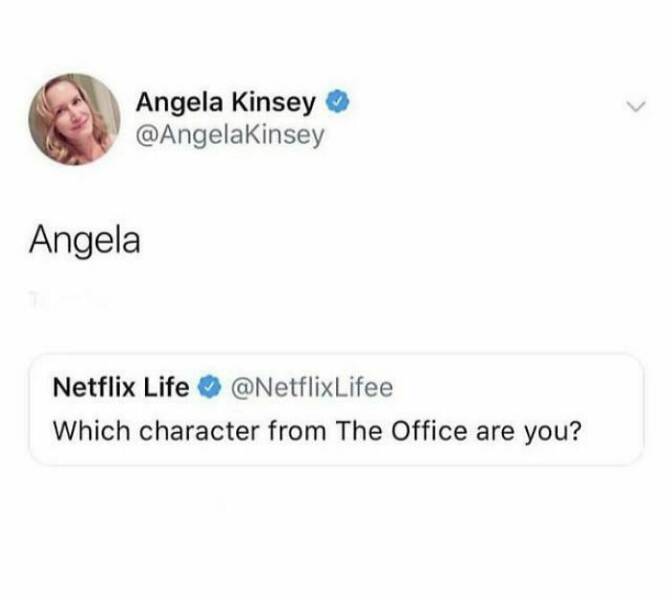Click the word "from" in quoted question
672x600 pixels.
297,431
